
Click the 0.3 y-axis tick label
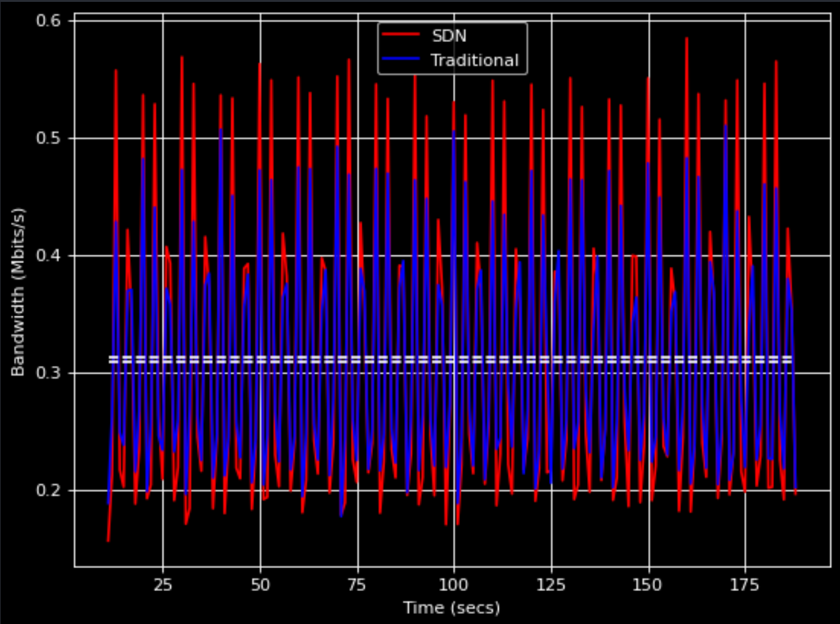(48, 372)
